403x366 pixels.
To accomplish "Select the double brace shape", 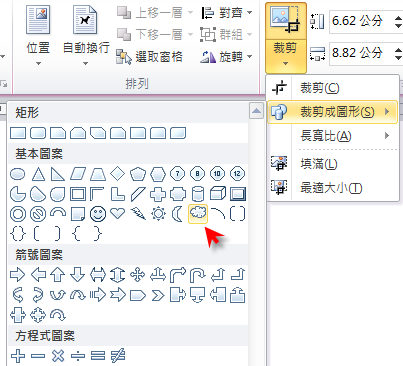I will coord(18,234).
